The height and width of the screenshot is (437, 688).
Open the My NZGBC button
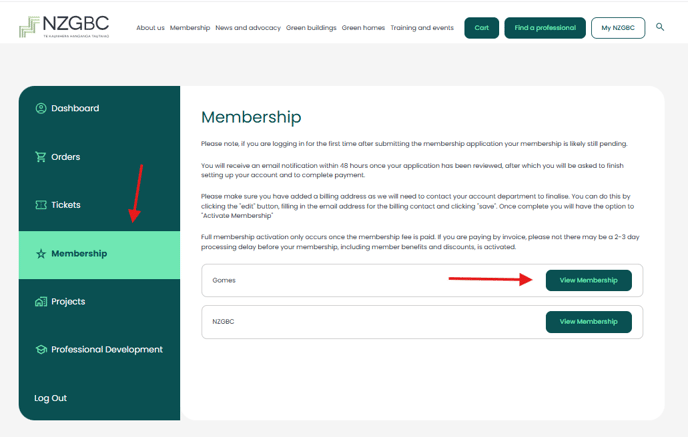[x=617, y=28]
